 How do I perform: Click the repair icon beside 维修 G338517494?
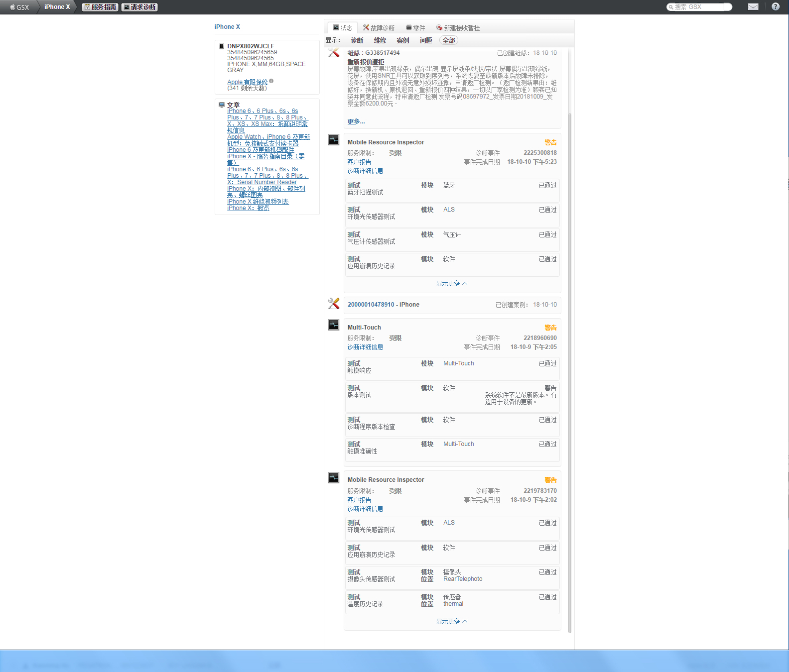pos(334,53)
